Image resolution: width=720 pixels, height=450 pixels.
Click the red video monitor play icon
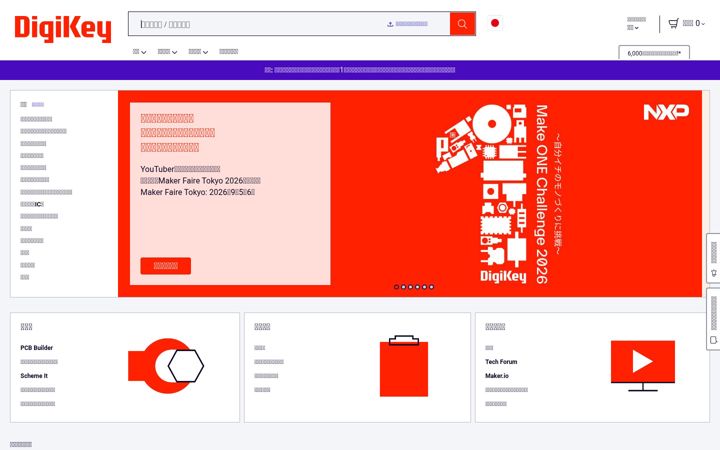click(643, 366)
